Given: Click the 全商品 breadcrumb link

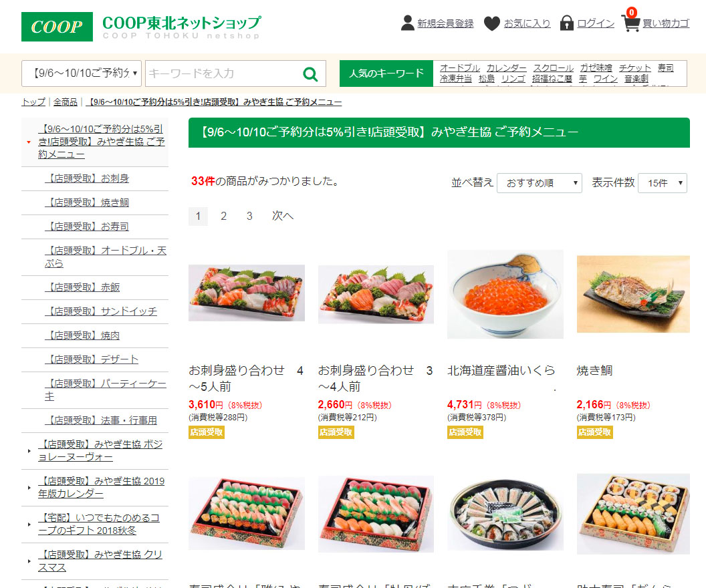Looking at the screenshot, I should point(66,102).
